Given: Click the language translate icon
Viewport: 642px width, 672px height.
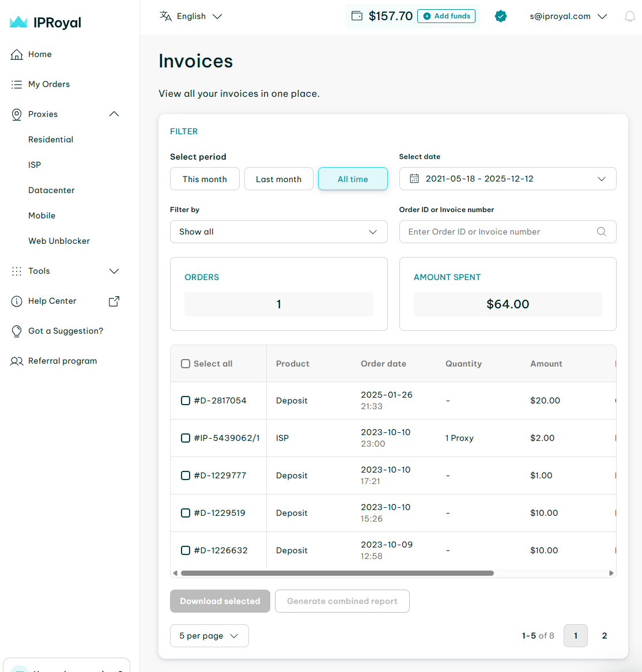Looking at the screenshot, I should pos(166,16).
